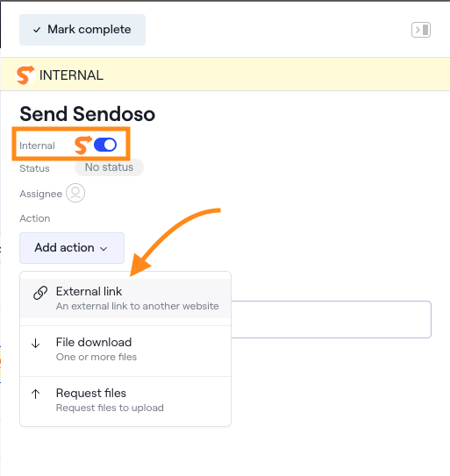Click the Send Sendoso title
Image resolution: width=450 pixels, height=476 pixels.
point(88,114)
